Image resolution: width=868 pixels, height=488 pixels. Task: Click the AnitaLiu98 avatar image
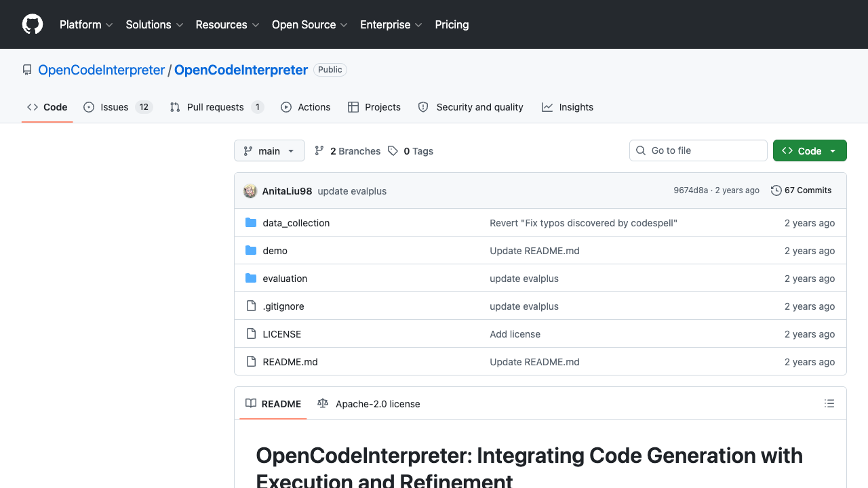click(250, 190)
